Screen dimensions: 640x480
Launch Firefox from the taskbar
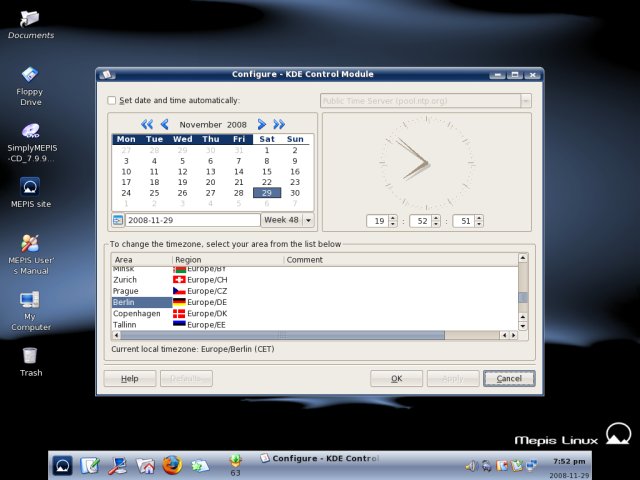tap(172, 466)
